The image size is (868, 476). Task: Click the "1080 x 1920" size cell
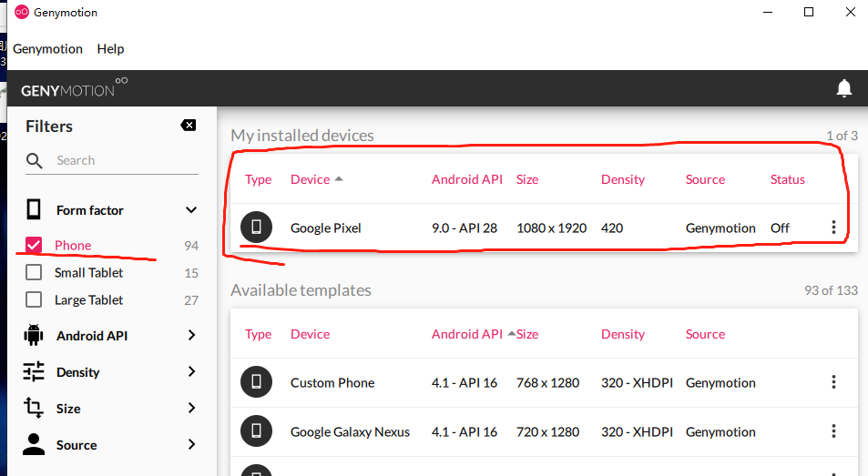pyautogui.click(x=551, y=228)
